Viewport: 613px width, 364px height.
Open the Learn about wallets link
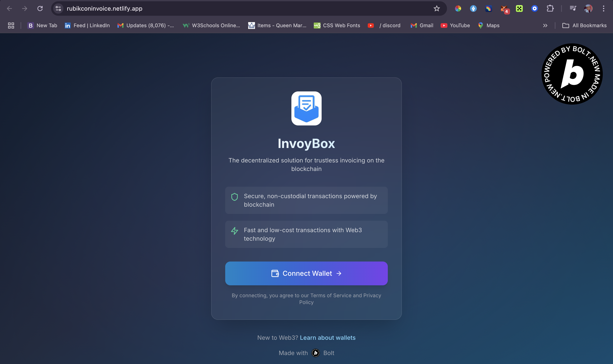point(328,337)
